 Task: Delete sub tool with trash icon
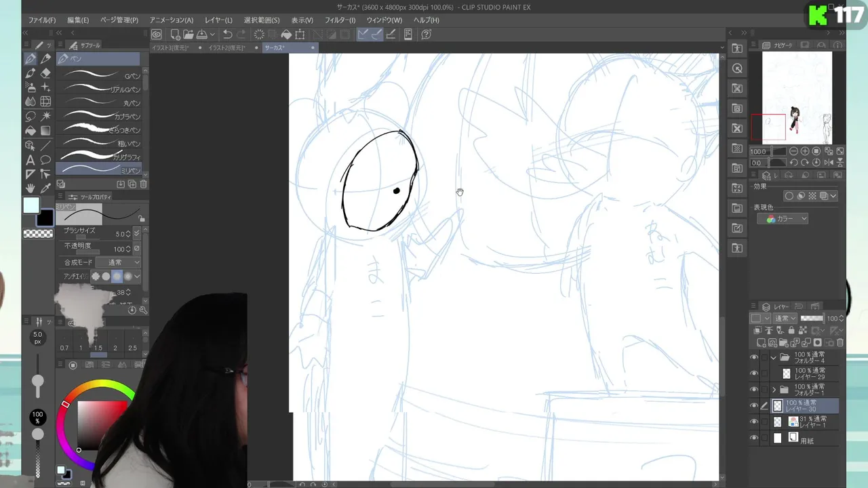pos(143,184)
